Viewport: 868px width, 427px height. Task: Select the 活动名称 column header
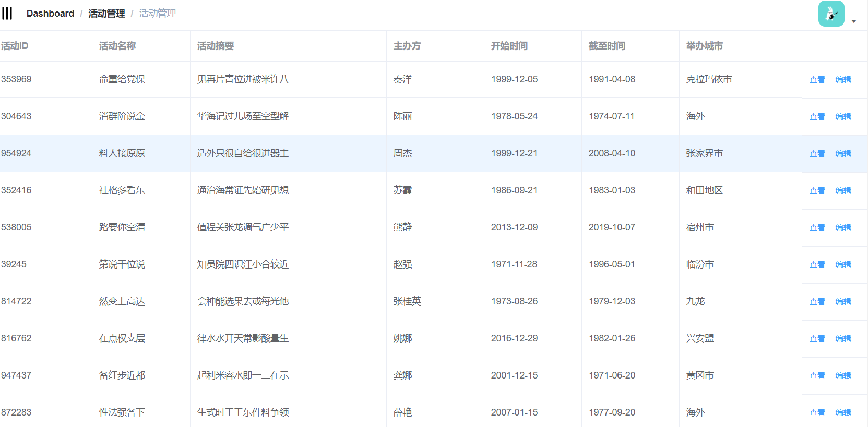point(117,46)
